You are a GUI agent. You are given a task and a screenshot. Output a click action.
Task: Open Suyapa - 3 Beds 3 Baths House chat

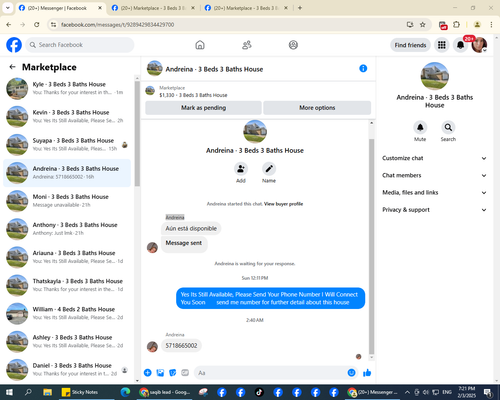tap(67, 145)
